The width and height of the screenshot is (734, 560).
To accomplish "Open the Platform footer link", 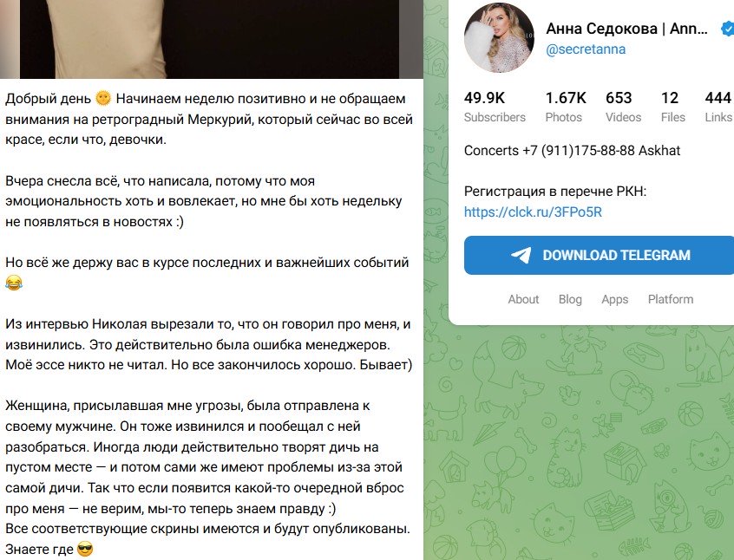I will [671, 299].
